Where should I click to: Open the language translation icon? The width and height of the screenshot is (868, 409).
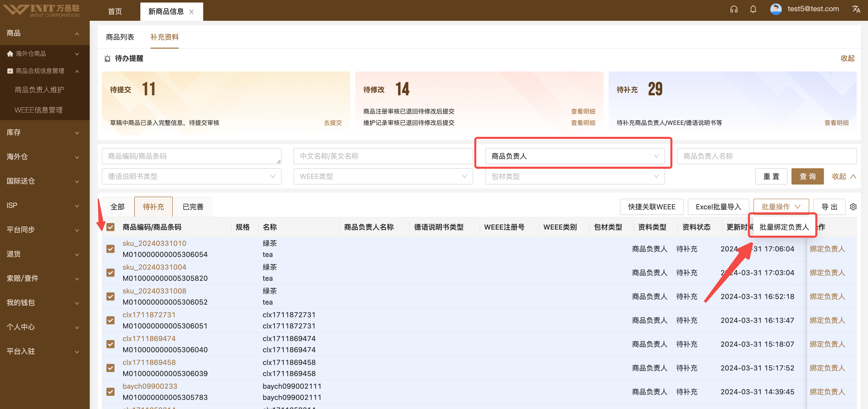click(856, 9)
